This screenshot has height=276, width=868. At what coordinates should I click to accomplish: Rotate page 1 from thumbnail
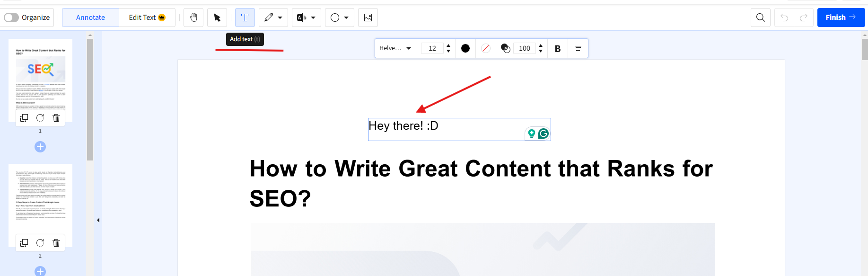40,118
